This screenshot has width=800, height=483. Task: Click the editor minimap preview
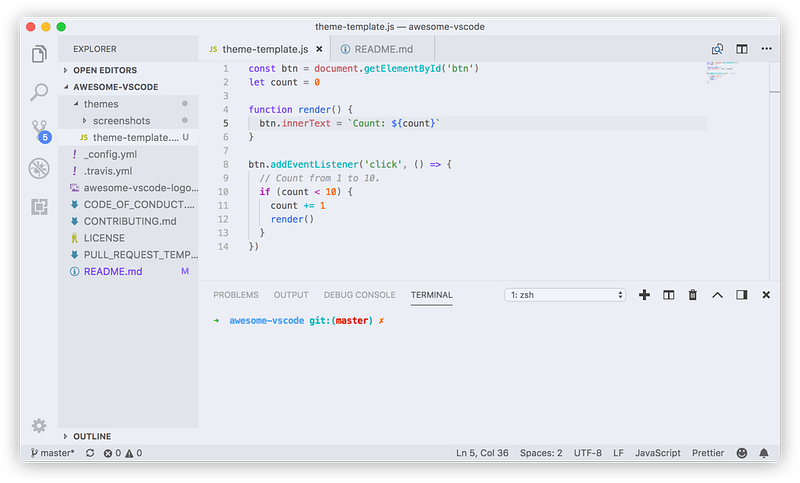tap(722, 72)
